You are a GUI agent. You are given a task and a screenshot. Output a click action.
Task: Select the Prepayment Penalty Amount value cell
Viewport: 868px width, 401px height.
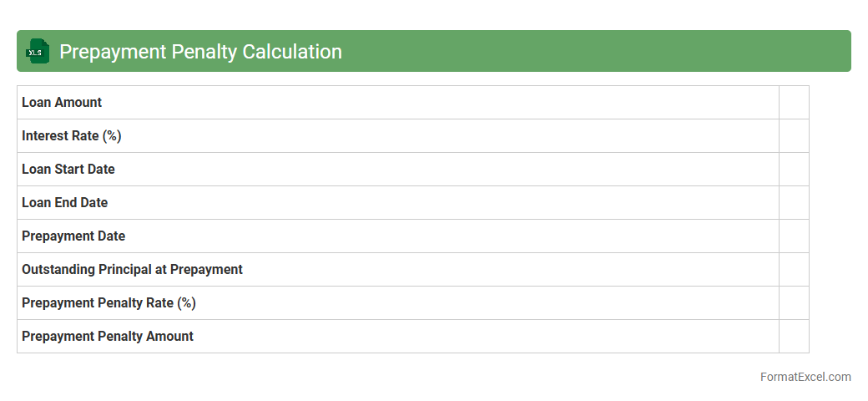(794, 336)
